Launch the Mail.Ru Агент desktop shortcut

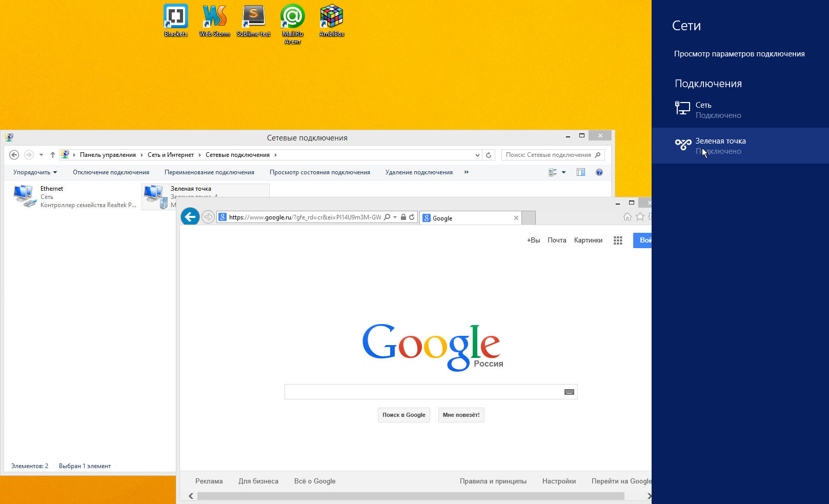tap(292, 24)
